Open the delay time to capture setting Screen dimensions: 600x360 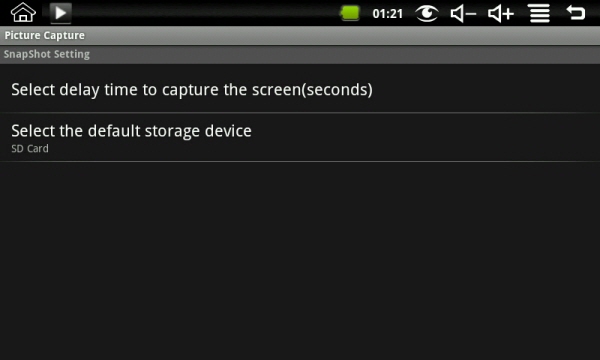click(300, 89)
